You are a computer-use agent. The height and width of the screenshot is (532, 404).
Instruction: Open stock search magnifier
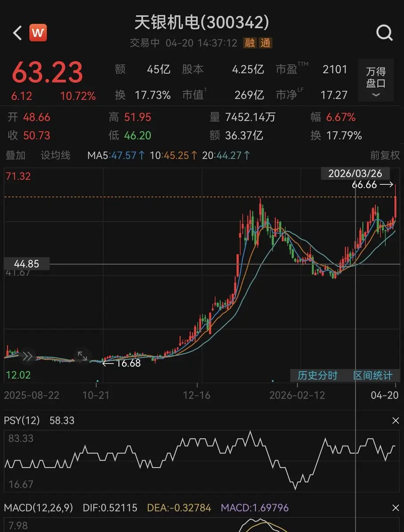click(x=384, y=33)
